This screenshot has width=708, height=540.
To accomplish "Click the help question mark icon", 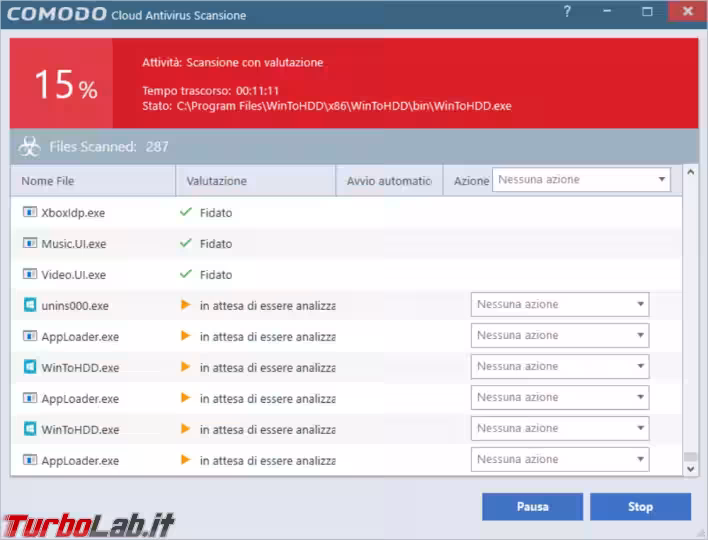I will [567, 12].
